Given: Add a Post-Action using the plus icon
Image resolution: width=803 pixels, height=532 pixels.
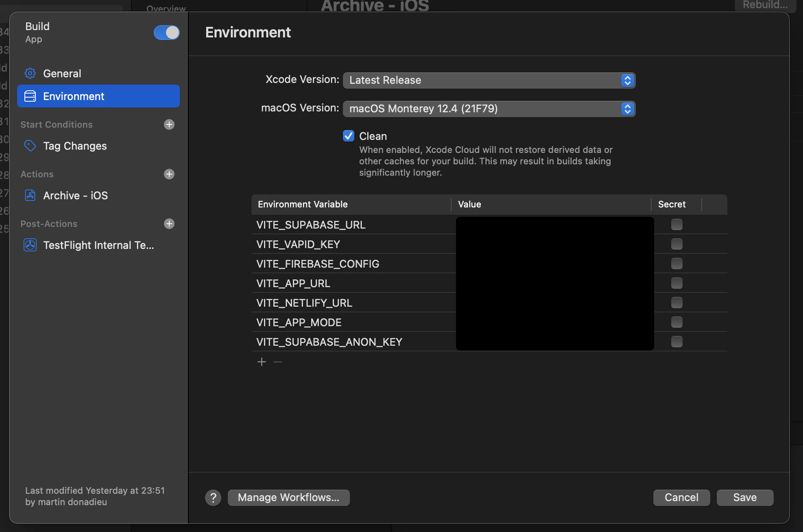Looking at the screenshot, I should (169, 224).
